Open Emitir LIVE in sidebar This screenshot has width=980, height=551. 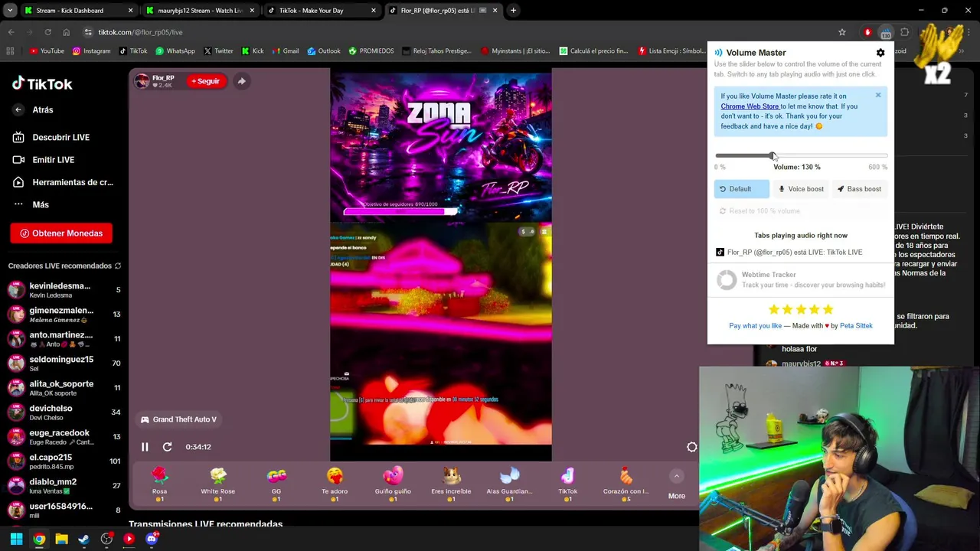pos(44,160)
